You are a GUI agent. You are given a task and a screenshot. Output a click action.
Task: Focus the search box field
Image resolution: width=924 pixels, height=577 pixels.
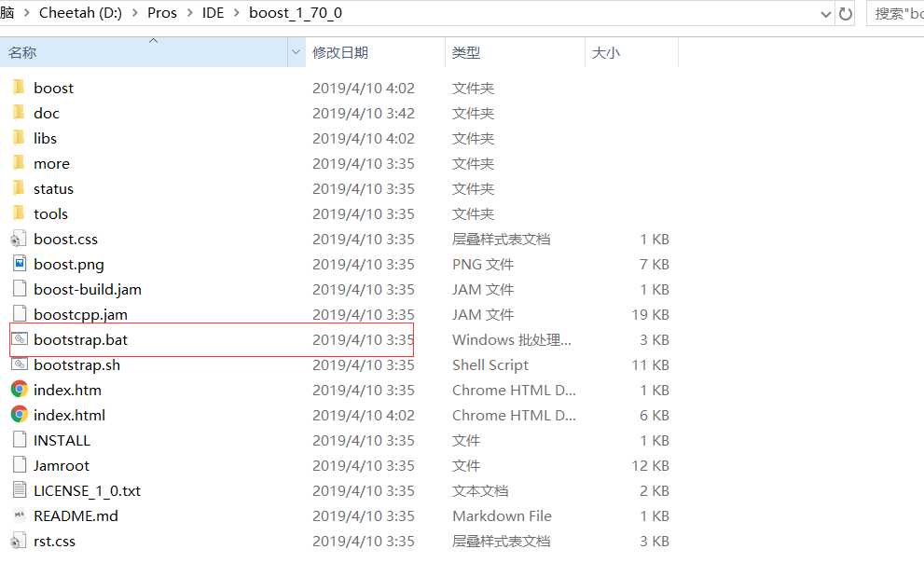(x=896, y=14)
